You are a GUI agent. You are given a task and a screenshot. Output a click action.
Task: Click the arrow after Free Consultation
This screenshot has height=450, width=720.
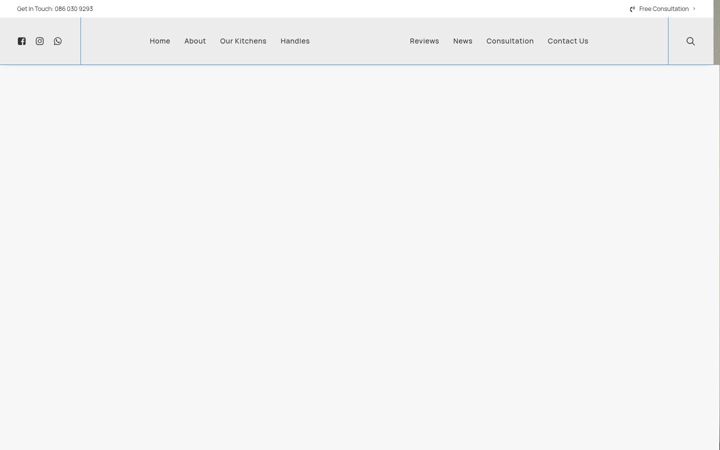[694, 9]
